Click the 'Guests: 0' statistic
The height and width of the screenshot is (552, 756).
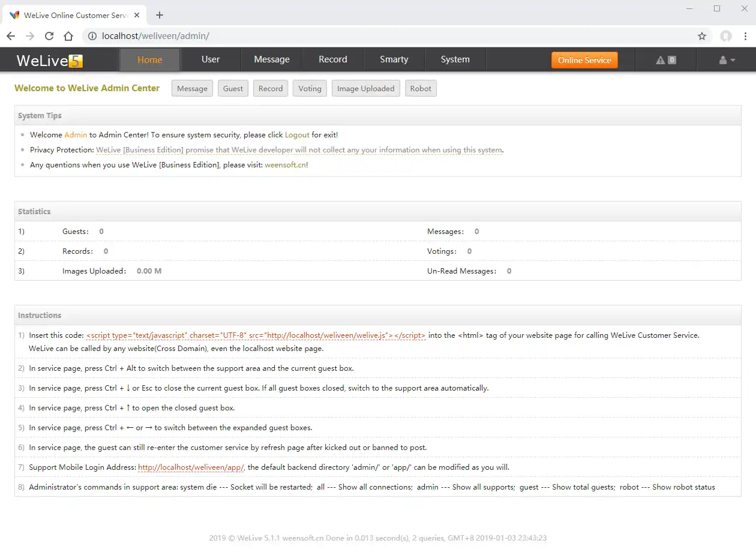click(83, 232)
